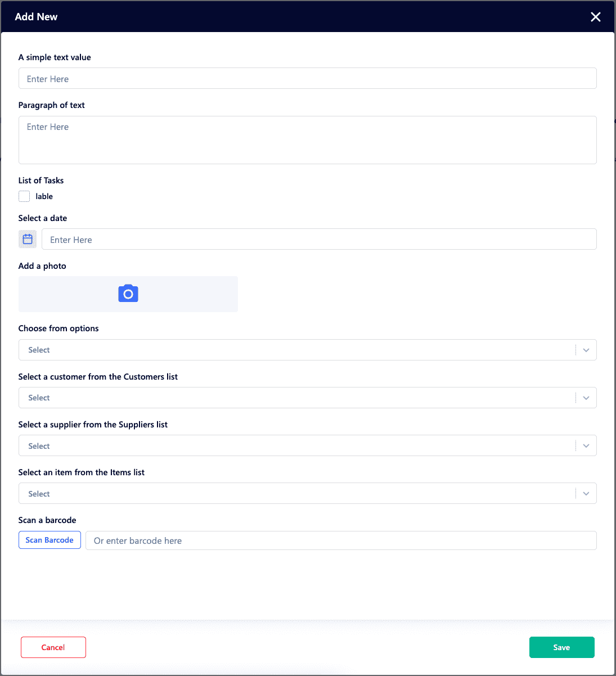This screenshot has height=676, width=616.
Task: Expand the Suppliers list dropdown chevron
Action: [586, 446]
